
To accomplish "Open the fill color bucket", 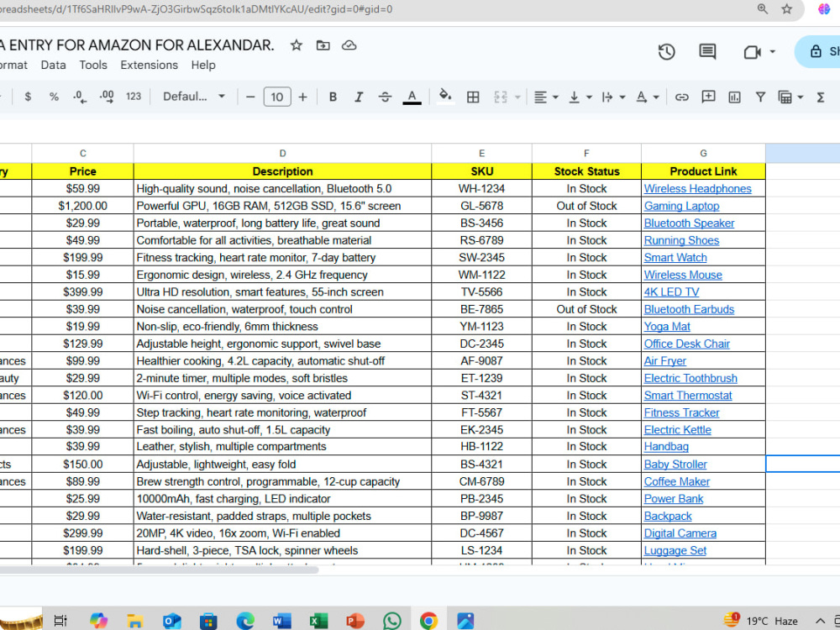I will coord(444,97).
